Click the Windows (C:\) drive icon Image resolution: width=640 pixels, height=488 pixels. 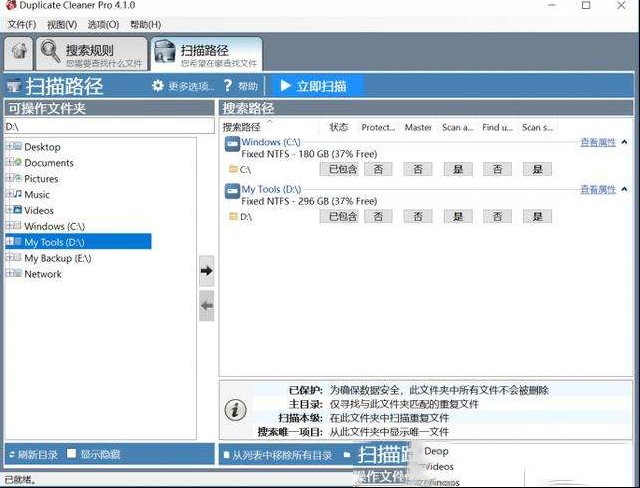click(232, 144)
